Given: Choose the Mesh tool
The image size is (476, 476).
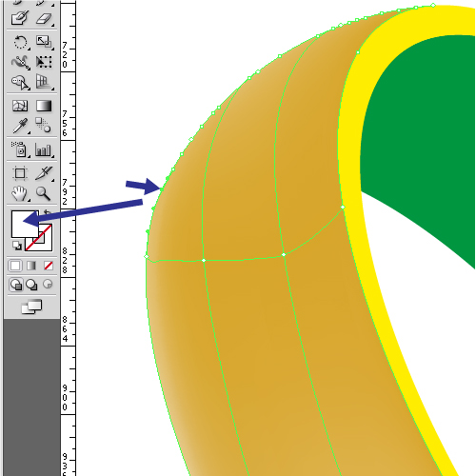Looking at the screenshot, I should [20, 106].
